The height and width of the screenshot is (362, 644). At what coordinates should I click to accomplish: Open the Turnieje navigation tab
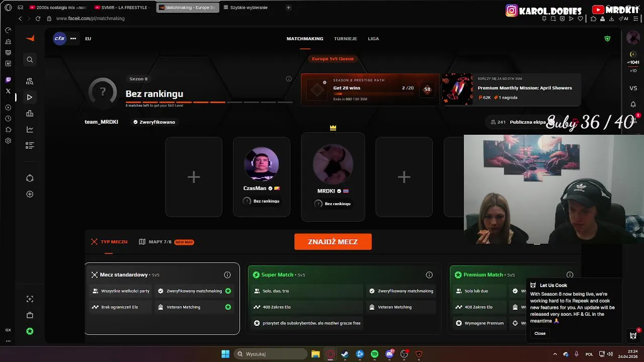(x=346, y=39)
